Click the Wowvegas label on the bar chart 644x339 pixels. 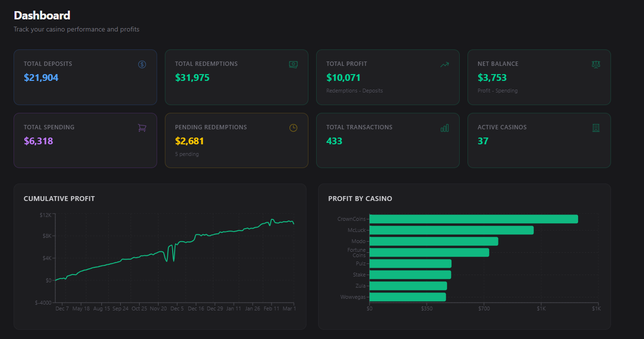click(x=353, y=296)
